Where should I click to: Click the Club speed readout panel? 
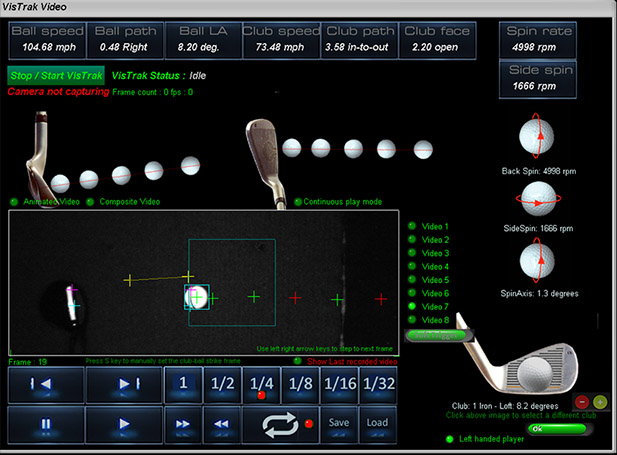coord(281,40)
